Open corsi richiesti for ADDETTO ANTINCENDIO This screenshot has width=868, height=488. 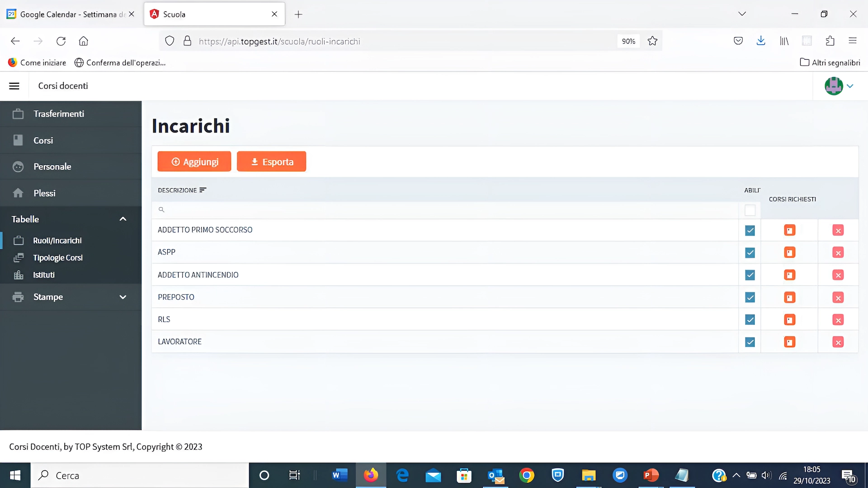coord(789,275)
